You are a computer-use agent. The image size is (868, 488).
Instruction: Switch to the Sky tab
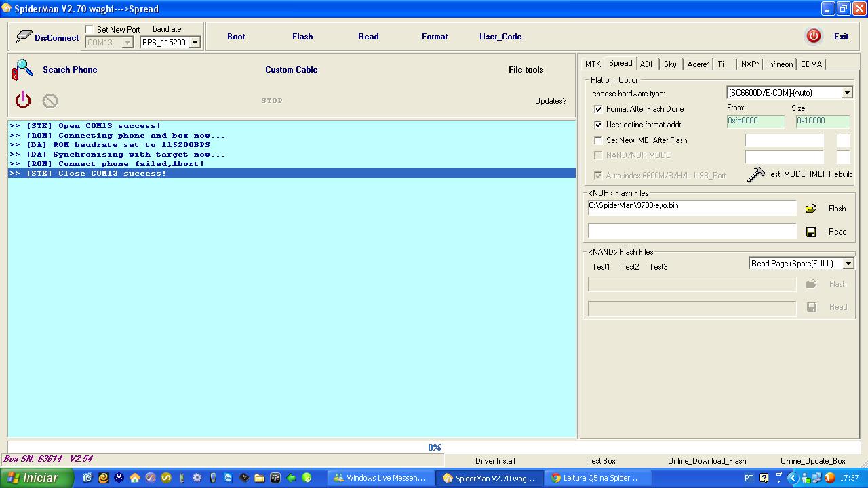click(x=670, y=64)
